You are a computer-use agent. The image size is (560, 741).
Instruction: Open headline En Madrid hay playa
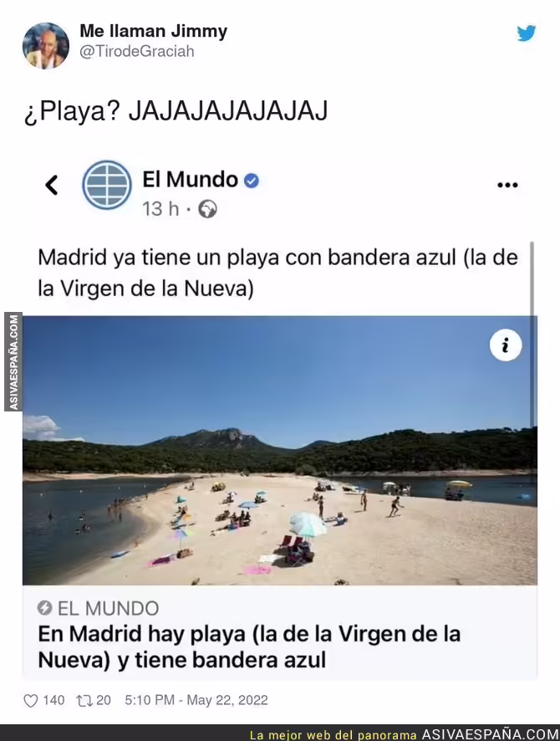[249, 647]
